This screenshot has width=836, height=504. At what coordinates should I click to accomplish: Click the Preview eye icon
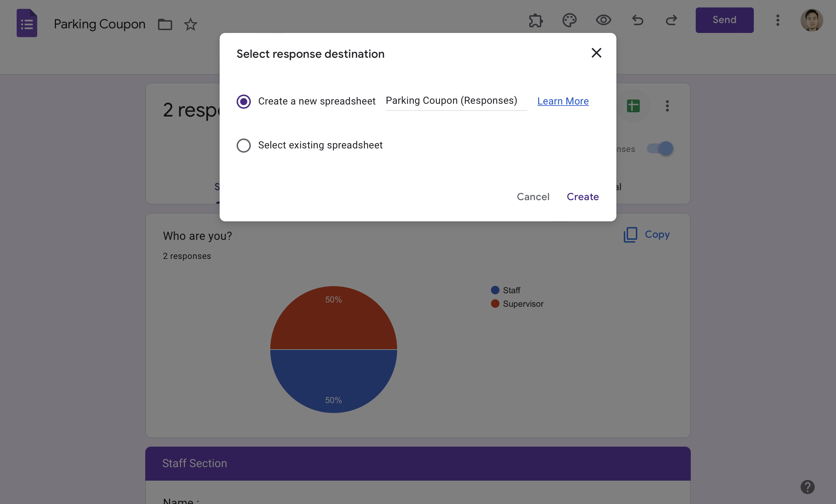pyautogui.click(x=603, y=20)
